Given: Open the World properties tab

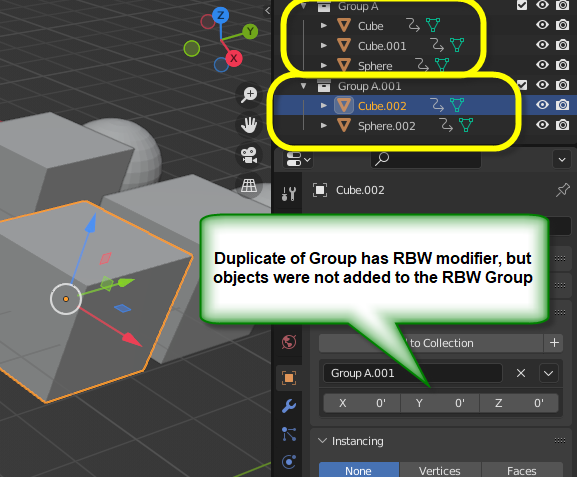Looking at the screenshot, I should (289, 342).
